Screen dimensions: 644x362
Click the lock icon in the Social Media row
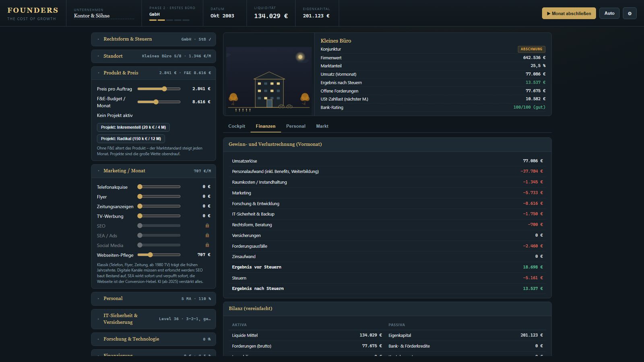pos(207,245)
